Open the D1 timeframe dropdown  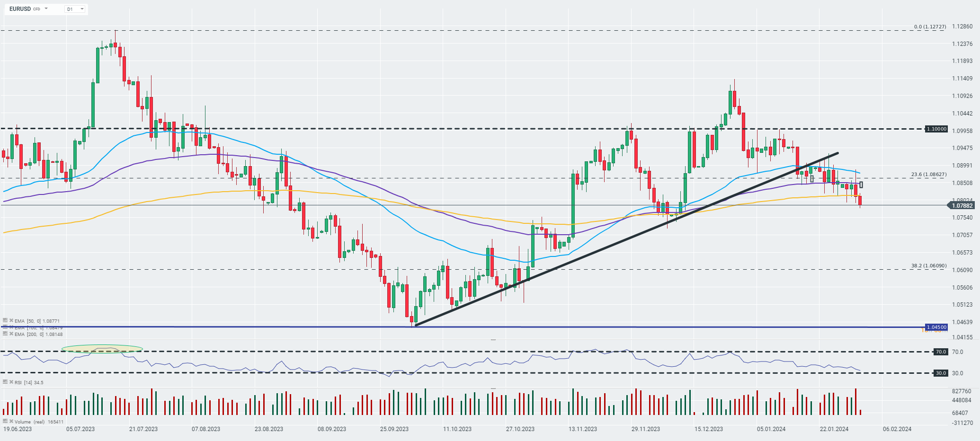[75, 9]
